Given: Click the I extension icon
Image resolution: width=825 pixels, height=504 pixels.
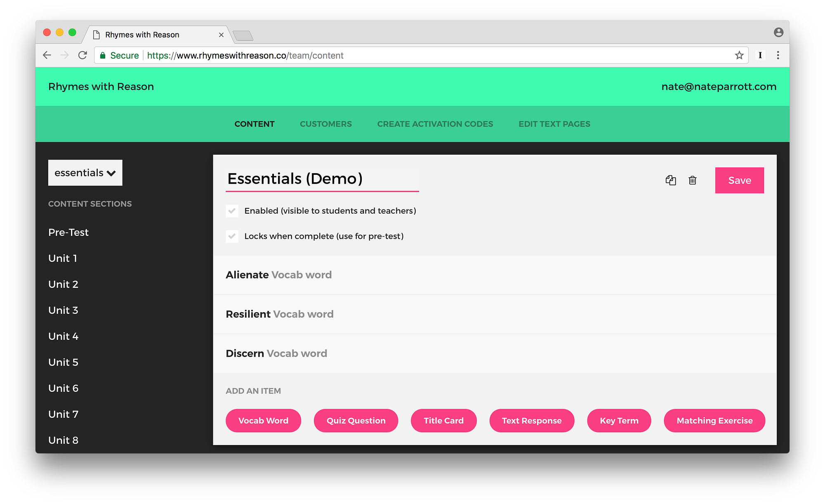Looking at the screenshot, I should point(760,55).
